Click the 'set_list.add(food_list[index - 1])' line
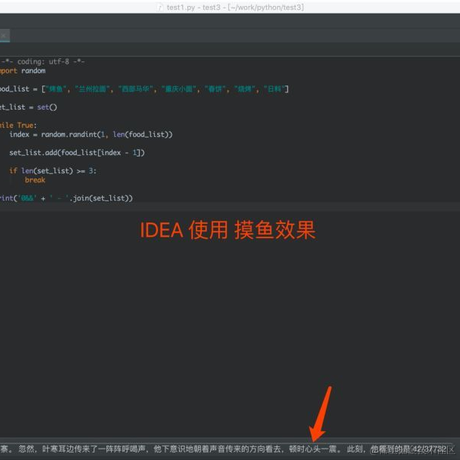Viewport: 460px width, 460px height. pyautogui.click(x=77, y=153)
